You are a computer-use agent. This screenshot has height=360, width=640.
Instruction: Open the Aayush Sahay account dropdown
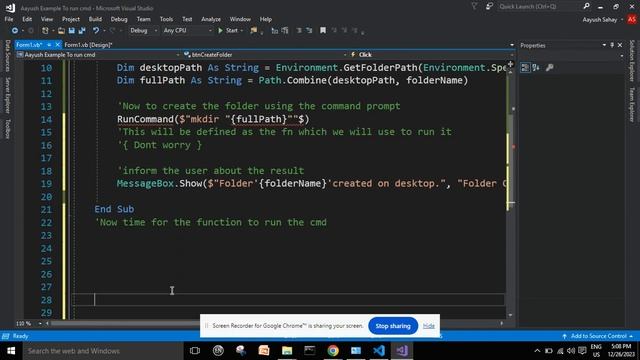[x=603, y=20]
